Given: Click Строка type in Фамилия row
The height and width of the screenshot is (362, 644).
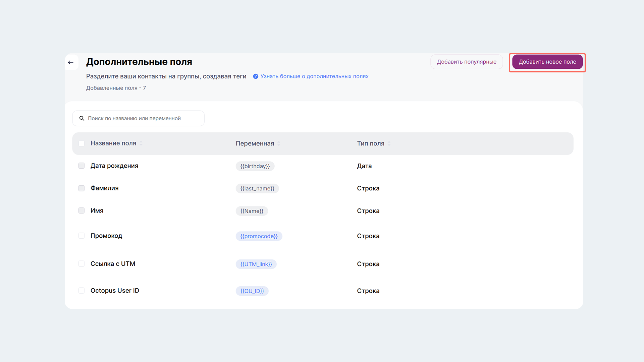Looking at the screenshot, I should 368,188.
